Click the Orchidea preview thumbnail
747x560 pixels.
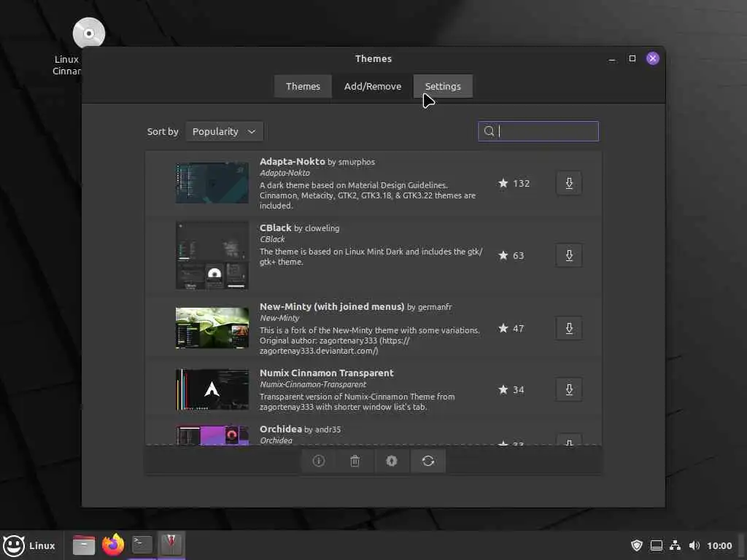212,435
